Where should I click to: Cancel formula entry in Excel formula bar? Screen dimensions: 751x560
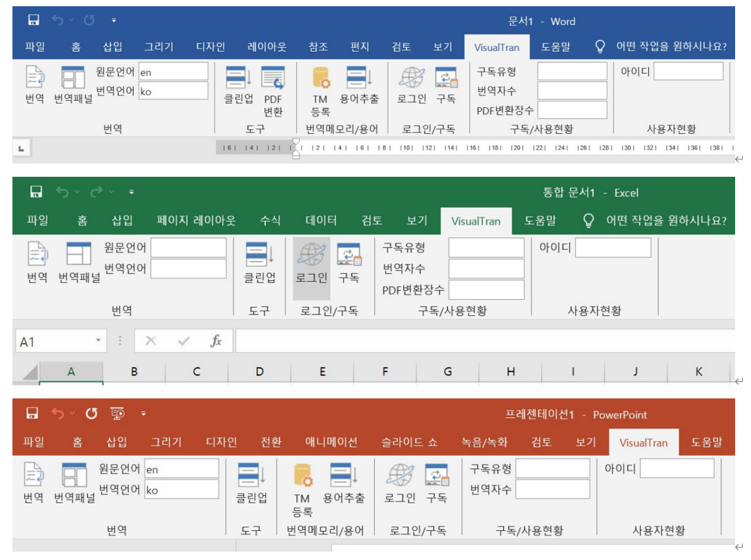pyautogui.click(x=151, y=340)
